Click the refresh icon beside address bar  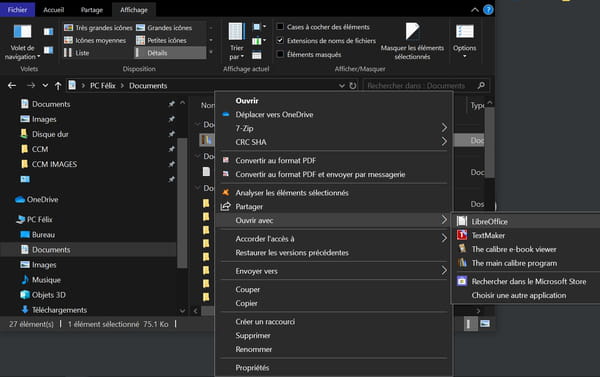click(352, 86)
